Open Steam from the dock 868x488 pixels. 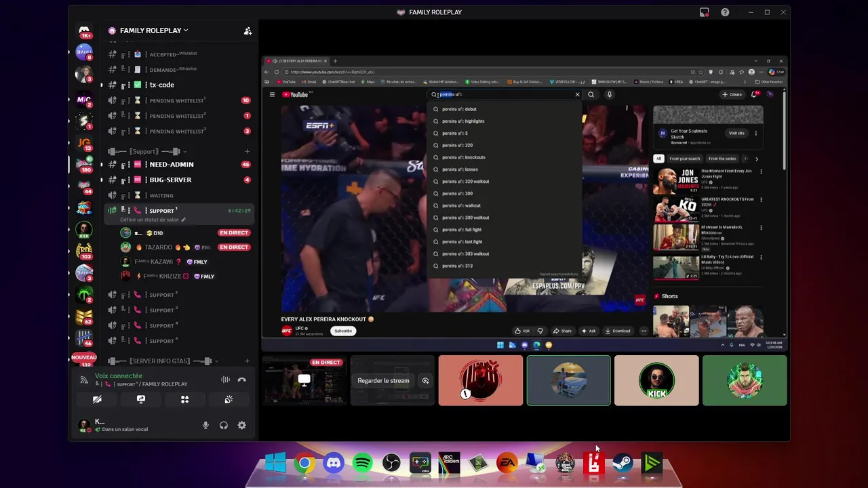(623, 464)
